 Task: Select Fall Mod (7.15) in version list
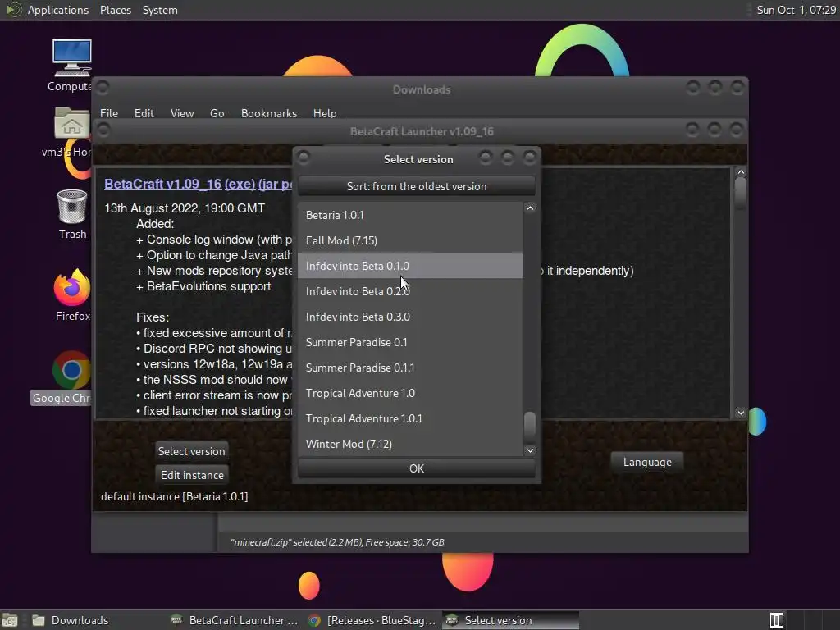pyautogui.click(x=410, y=240)
